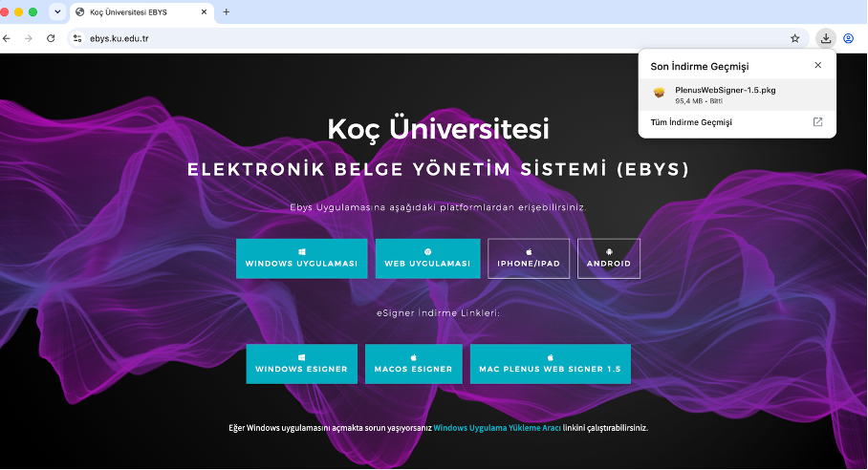Download Mac Plenus Web Signer 1.5
Image resolution: width=868 pixels, height=470 pixels.
(x=551, y=364)
